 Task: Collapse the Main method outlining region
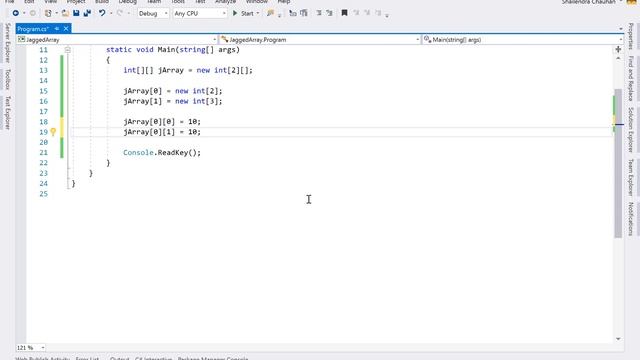point(67,50)
